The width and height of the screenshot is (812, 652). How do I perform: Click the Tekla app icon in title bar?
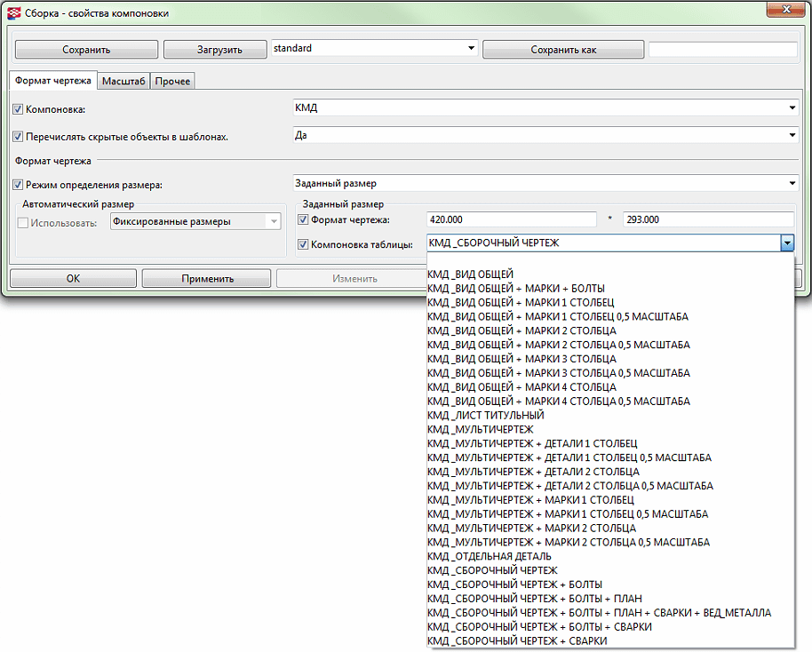14,13
